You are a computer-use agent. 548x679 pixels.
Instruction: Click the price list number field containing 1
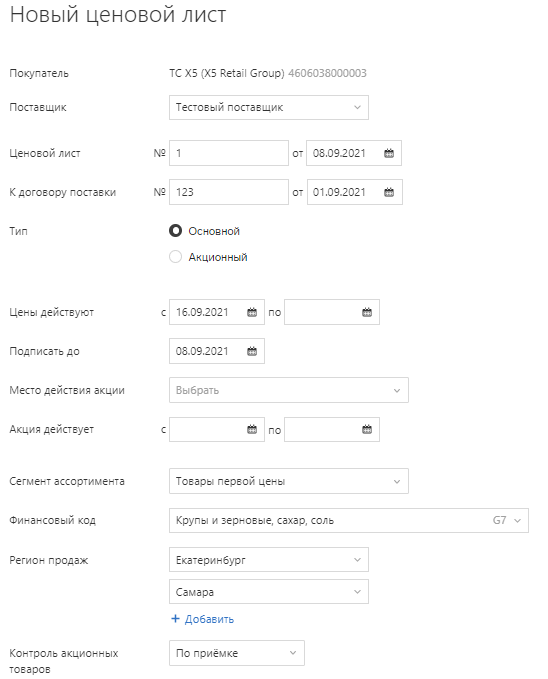pyautogui.click(x=229, y=153)
